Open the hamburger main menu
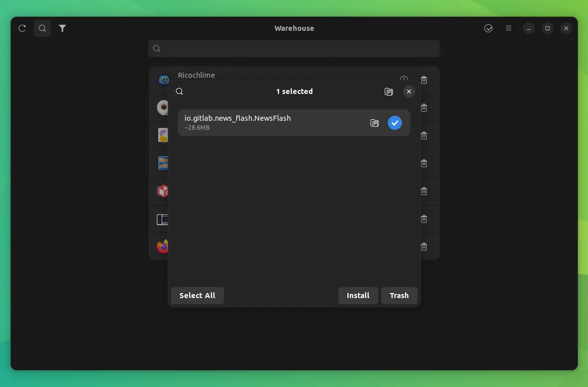588x387 pixels. coord(509,28)
